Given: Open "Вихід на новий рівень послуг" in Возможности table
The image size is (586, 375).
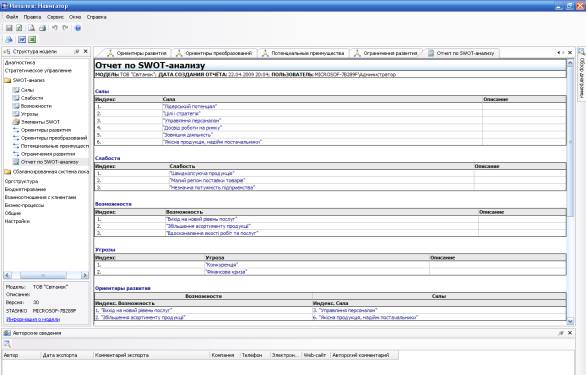Looking at the screenshot, I should click(201, 219).
